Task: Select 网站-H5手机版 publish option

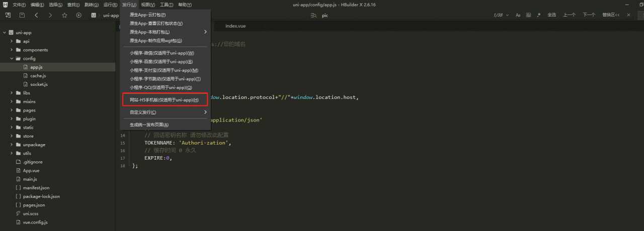Action: (165, 100)
